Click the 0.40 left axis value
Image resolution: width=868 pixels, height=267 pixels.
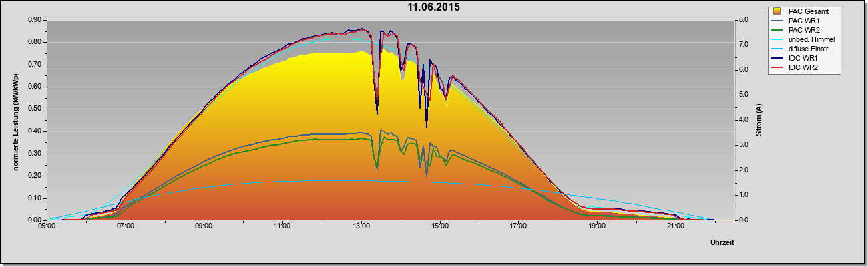35,131
